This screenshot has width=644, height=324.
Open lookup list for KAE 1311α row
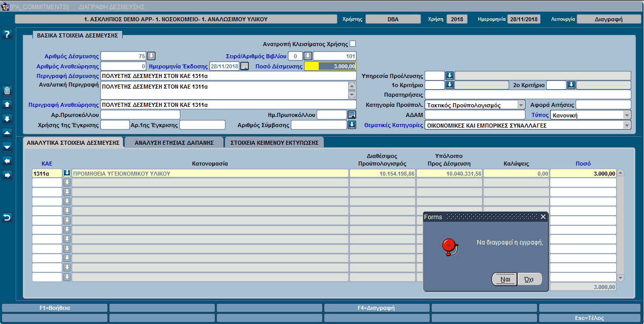67,173
